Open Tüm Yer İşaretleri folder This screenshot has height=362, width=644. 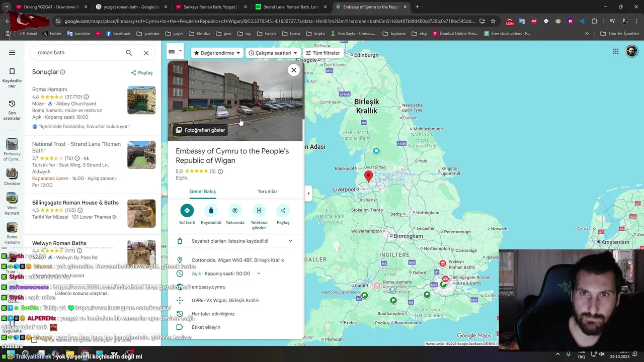click(x=619, y=34)
